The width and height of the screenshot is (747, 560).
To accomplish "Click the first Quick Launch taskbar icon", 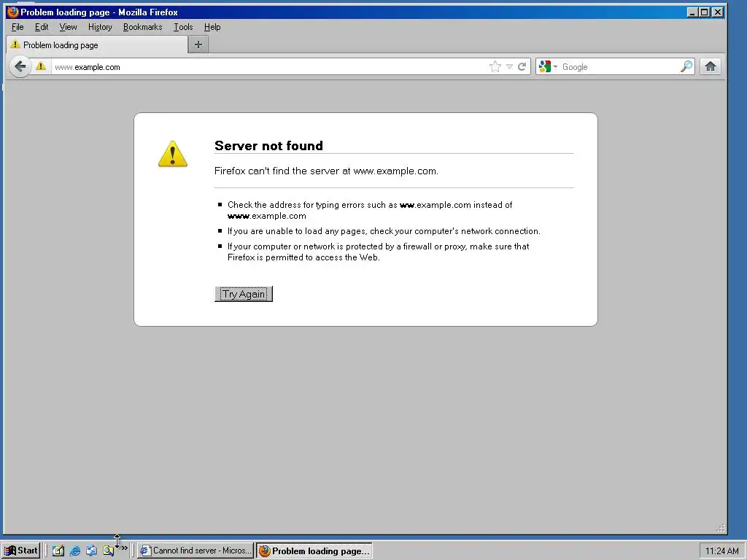I will click(58, 551).
